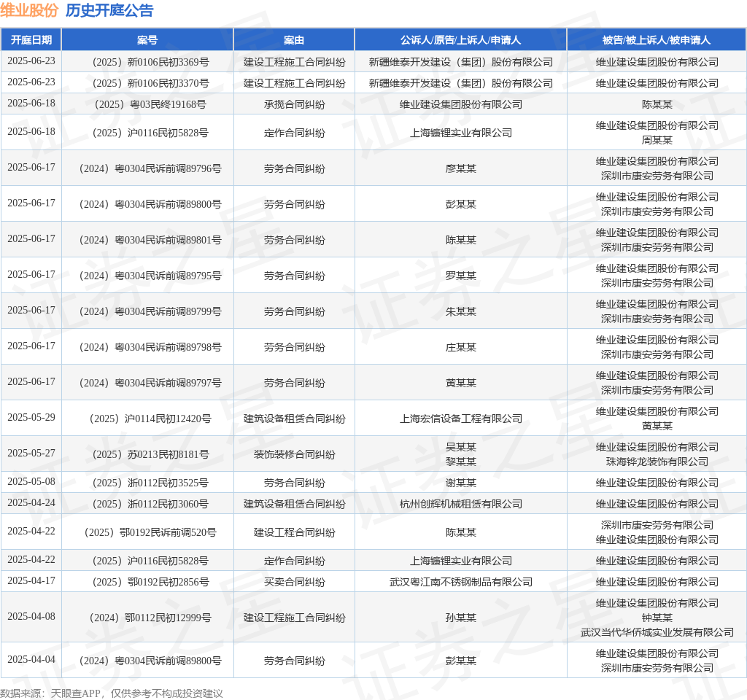The image size is (747, 700).
Task: Click plaintiff 武汉粤江南不锈钢制品有限公司
Action: (x=461, y=582)
